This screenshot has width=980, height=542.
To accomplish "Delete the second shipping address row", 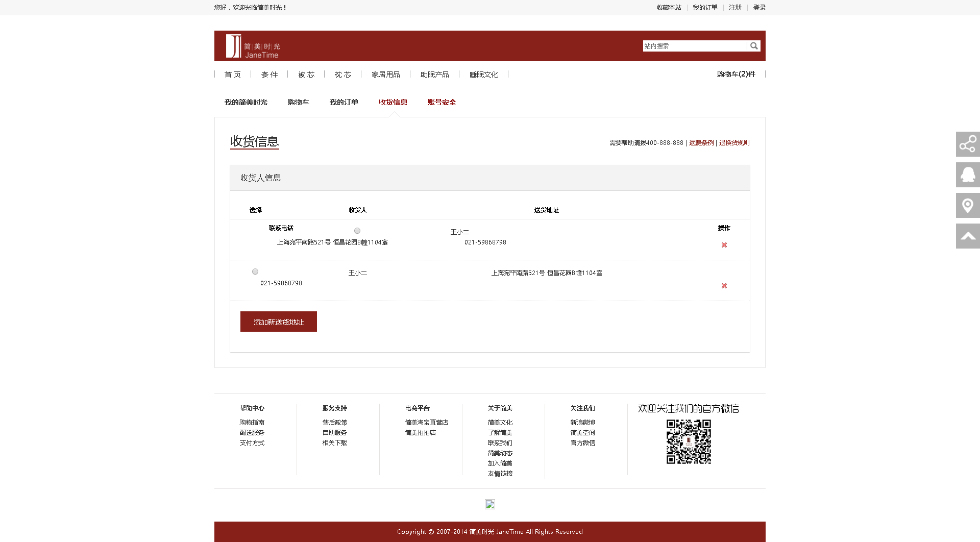I will (724, 286).
